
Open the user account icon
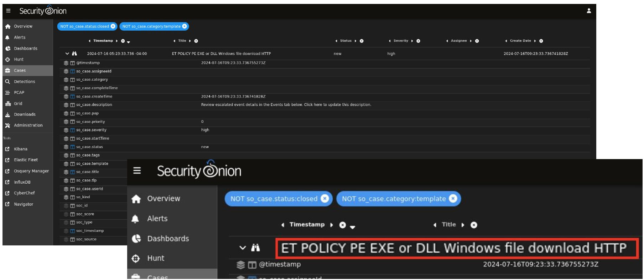point(589,11)
